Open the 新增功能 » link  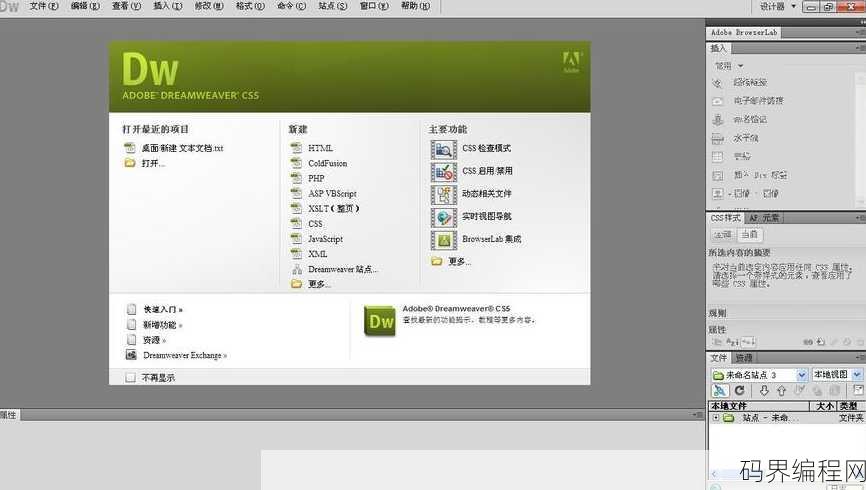[x=163, y=325]
